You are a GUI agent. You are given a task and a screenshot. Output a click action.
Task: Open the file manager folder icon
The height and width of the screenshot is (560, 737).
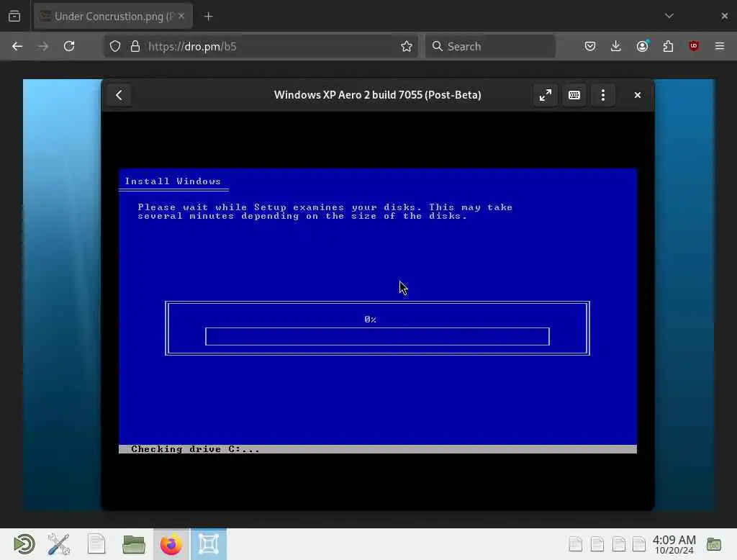click(133, 544)
